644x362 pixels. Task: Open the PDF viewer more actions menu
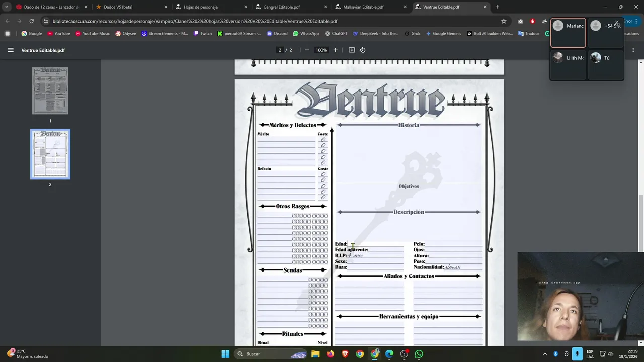pos(633,50)
